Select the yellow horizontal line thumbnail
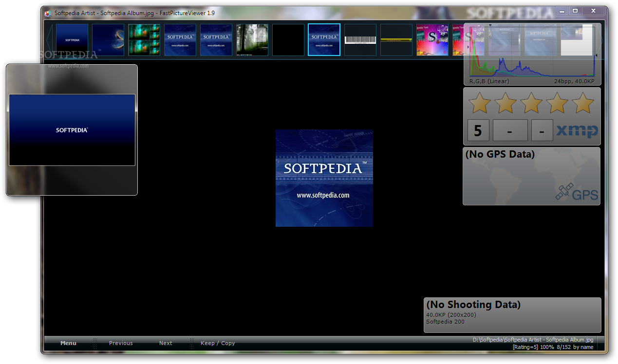The height and width of the screenshot is (364, 618). [396, 40]
